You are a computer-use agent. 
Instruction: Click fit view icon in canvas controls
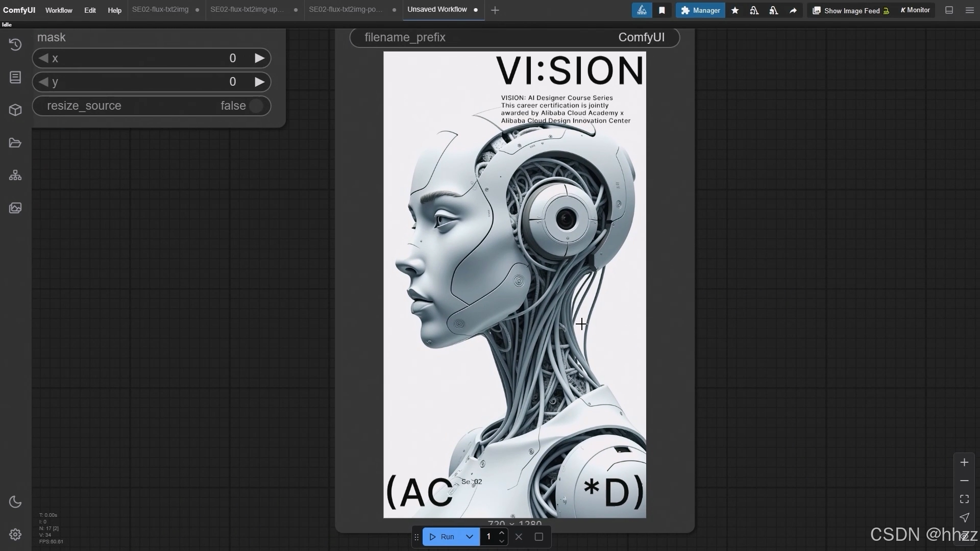964,499
